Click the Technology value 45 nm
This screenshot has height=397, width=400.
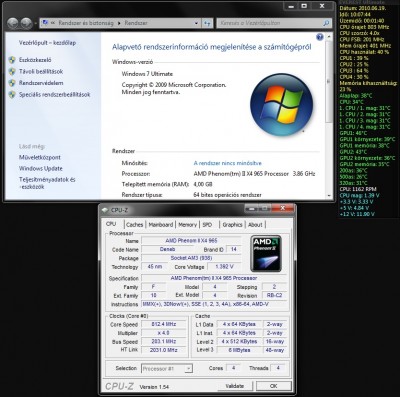155,267
